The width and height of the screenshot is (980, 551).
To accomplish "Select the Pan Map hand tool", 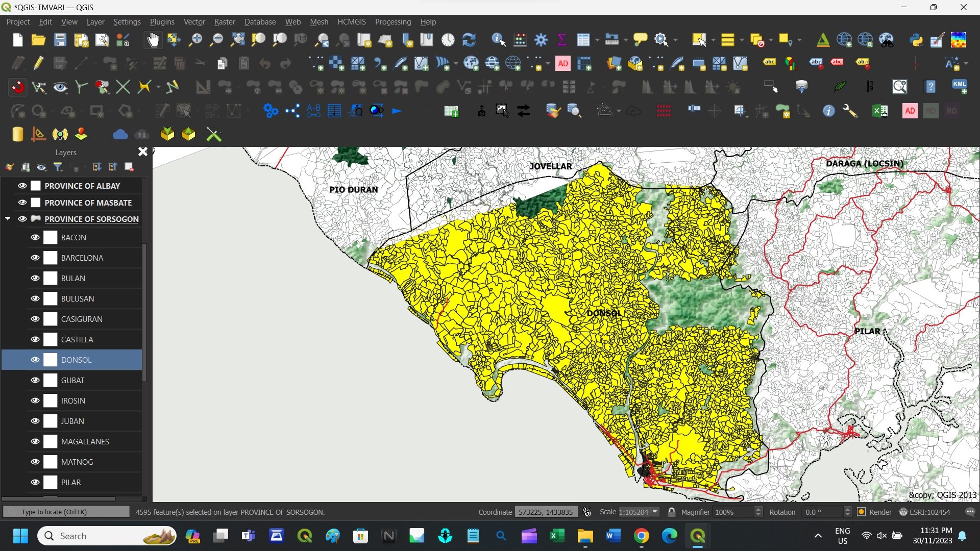I will point(153,40).
